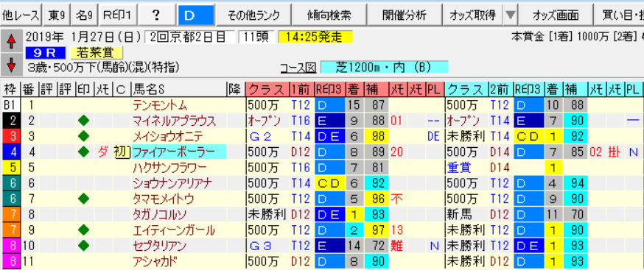Select the blue D rank button
The height and width of the screenshot is (270, 644).
(x=196, y=15)
